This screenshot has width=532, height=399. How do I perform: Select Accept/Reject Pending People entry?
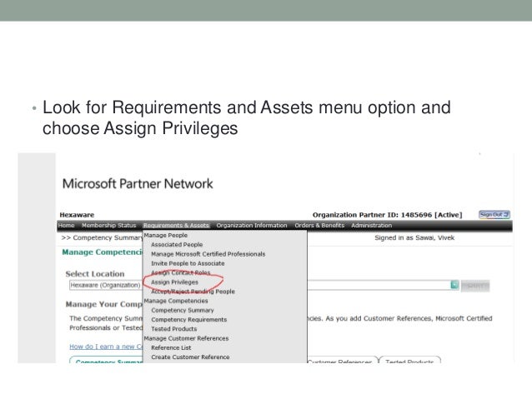click(x=193, y=292)
